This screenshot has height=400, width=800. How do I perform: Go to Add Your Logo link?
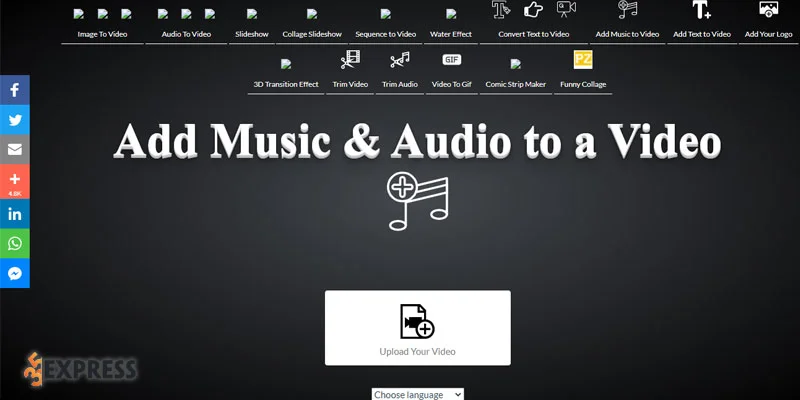point(768,34)
